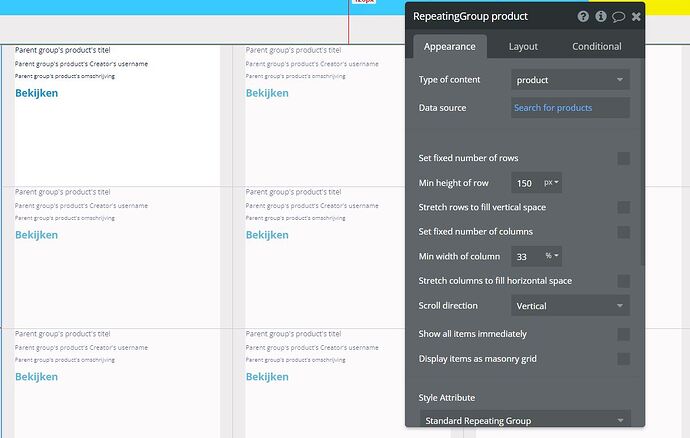
Task: Click Bekijken link in bottom row first cell
Action: pos(37,377)
